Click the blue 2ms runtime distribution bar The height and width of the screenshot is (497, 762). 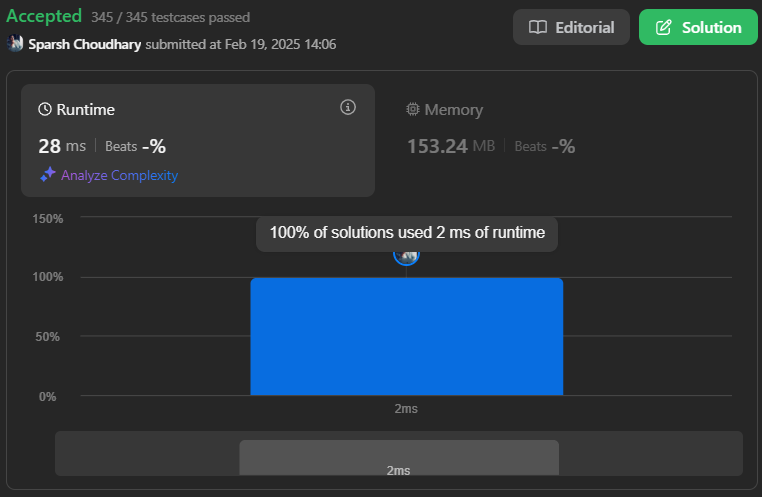(406, 336)
